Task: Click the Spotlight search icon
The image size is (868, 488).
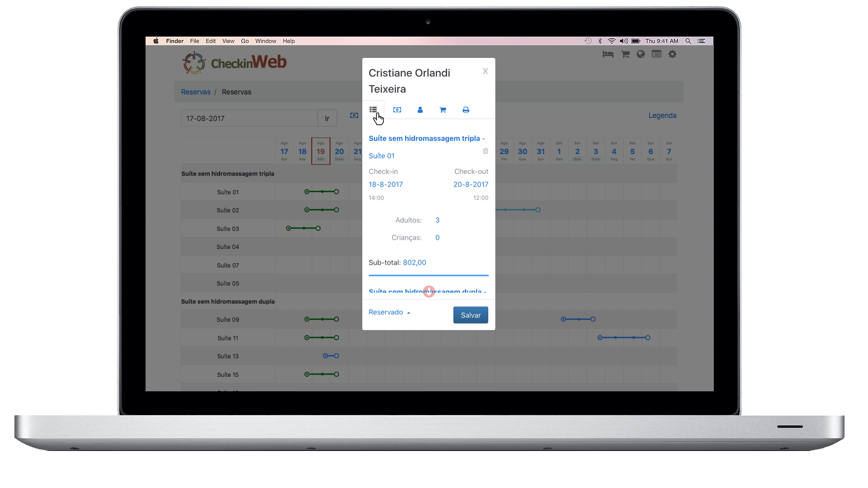Action: pyautogui.click(x=688, y=41)
